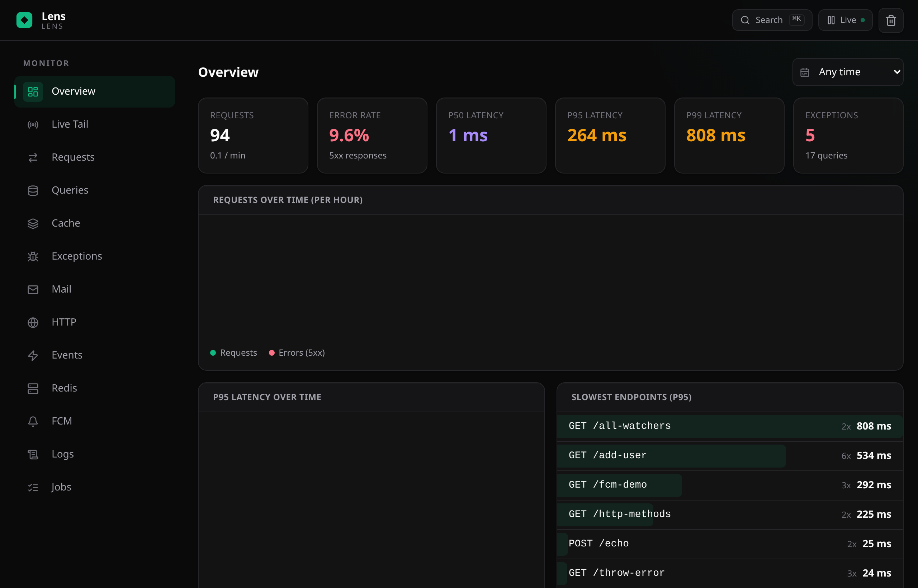Open the Mail section
Image resolution: width=918 pixels, height=588 pixels.
click(x=95, y=289)
